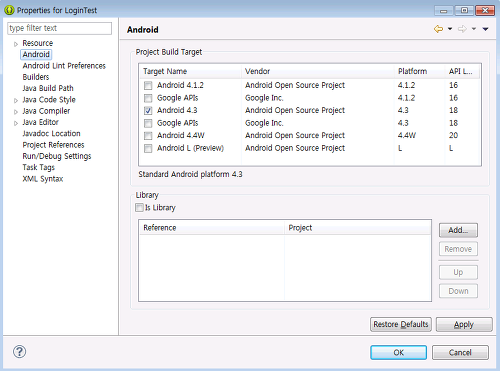
Task: Click the back navigation arrow icon
Action: (x=438, y=29)
